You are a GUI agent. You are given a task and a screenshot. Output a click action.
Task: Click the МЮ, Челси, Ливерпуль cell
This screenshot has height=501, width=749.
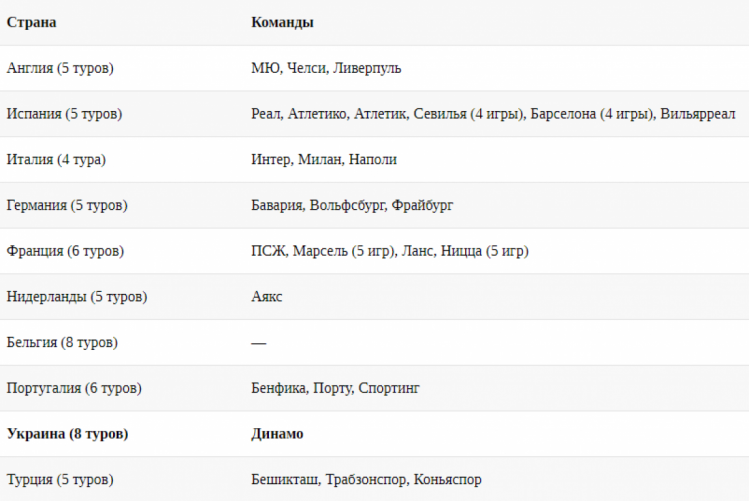click(x=326, y=68)
